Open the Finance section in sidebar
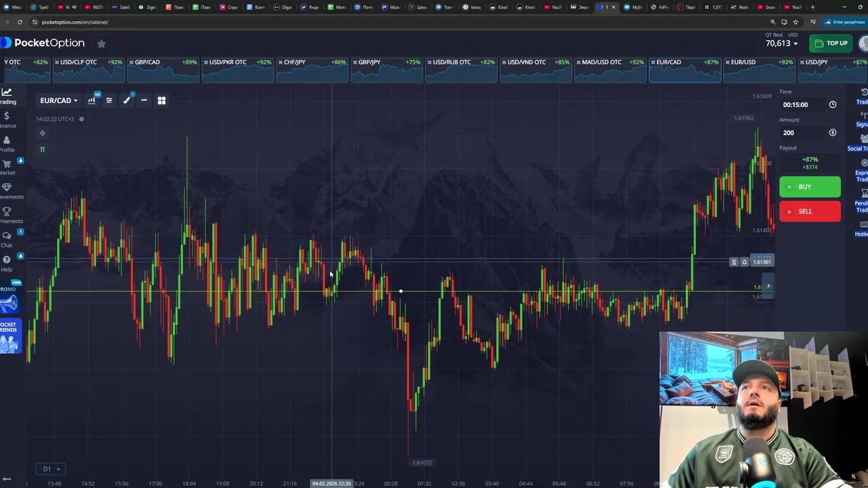Image resolution: width=868 pixels, height=488 pixels. click(7, 120)
